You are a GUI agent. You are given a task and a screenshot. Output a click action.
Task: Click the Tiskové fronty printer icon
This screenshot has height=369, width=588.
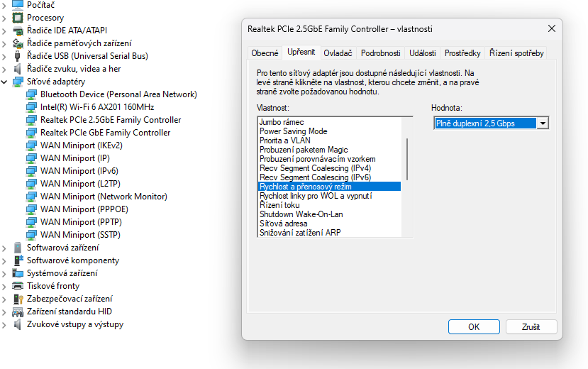click(18, 286)
